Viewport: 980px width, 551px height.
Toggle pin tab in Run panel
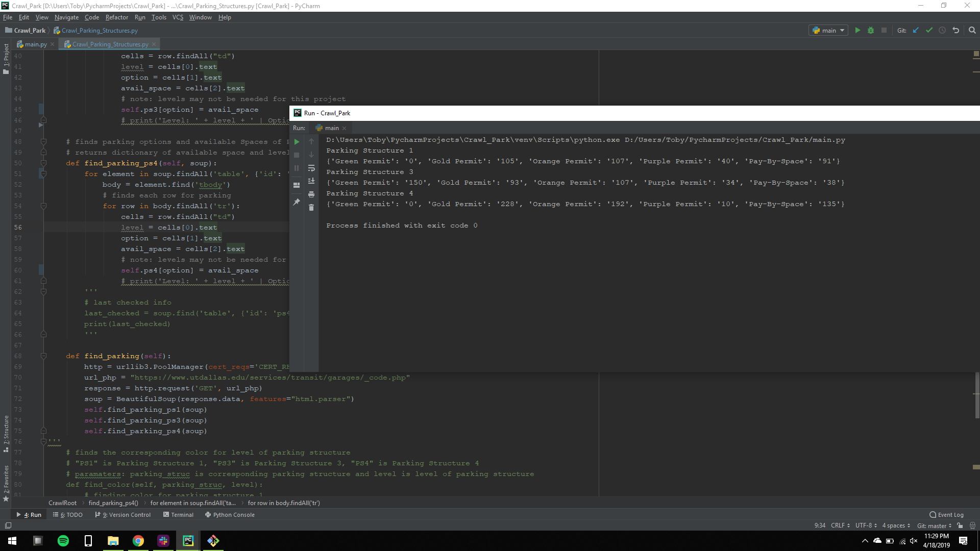tap(297, 203)
